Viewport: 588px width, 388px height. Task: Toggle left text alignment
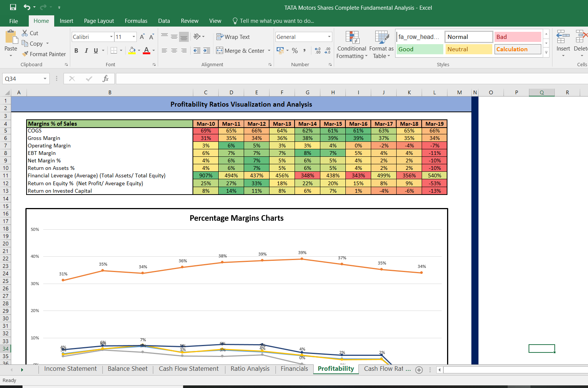point(164,51)
